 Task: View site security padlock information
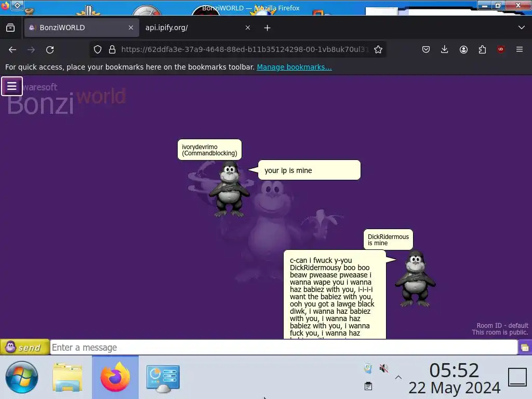point(112,49)
